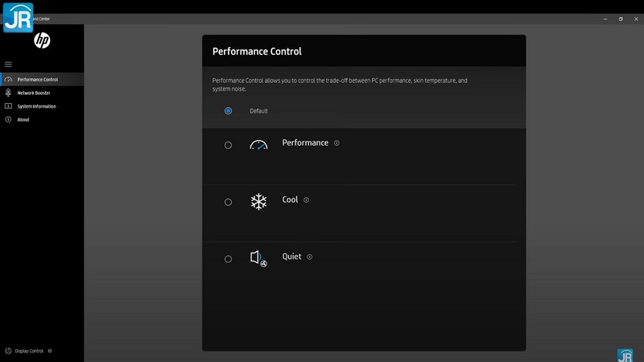
Task: Select the Quiet mode radio button
Action: pos(228,259)
